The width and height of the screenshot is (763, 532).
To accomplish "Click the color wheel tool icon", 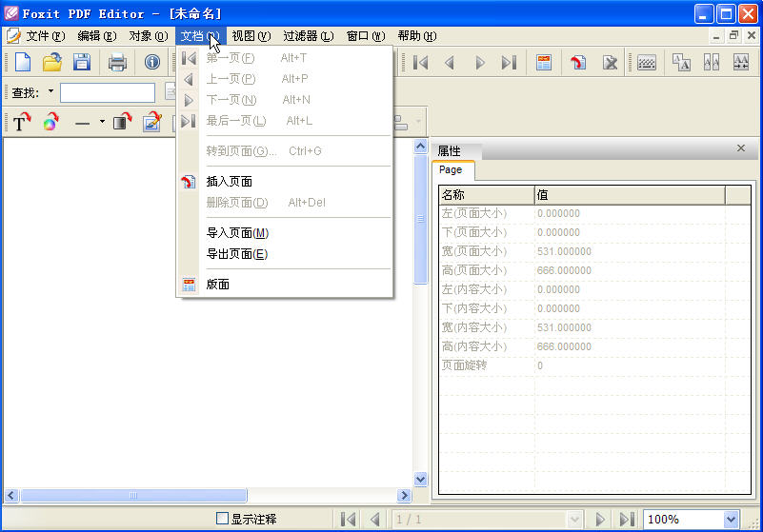I will coord(50,122).
